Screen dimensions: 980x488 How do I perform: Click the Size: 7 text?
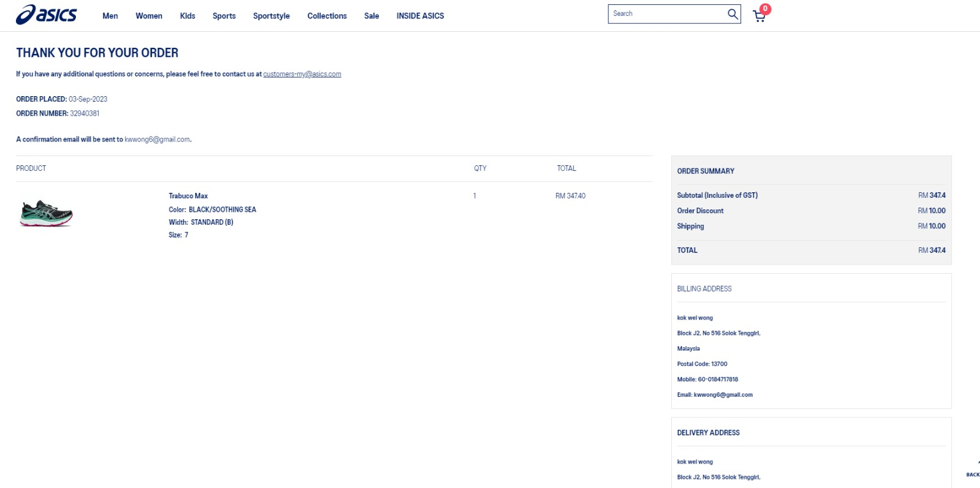point(178,235)
